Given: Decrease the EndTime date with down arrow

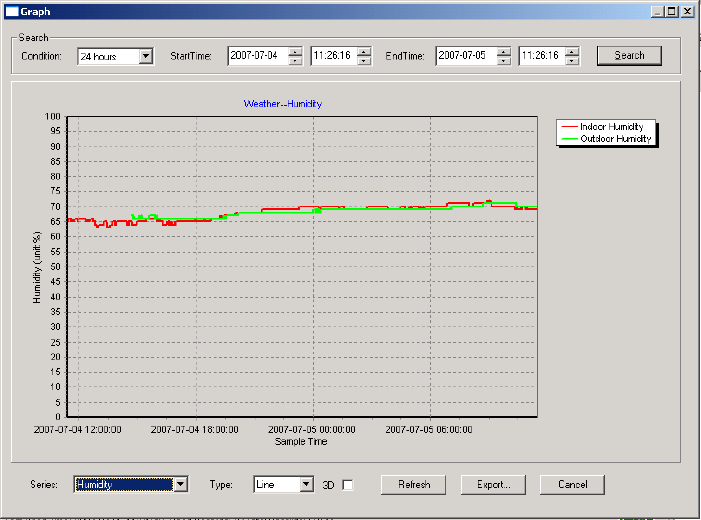Looking at the screenshot, I should pyautogui.click(x=503, y=61).
